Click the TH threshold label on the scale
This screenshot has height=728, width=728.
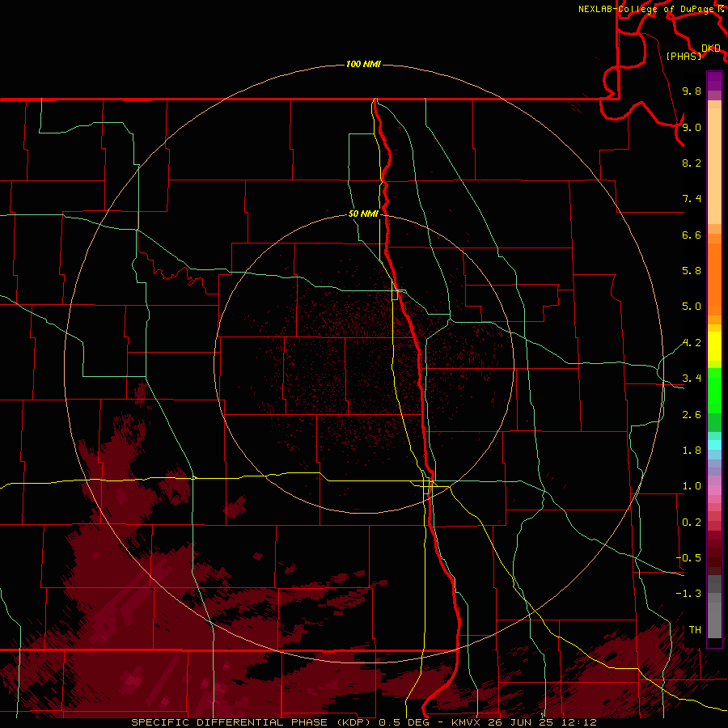695,630
